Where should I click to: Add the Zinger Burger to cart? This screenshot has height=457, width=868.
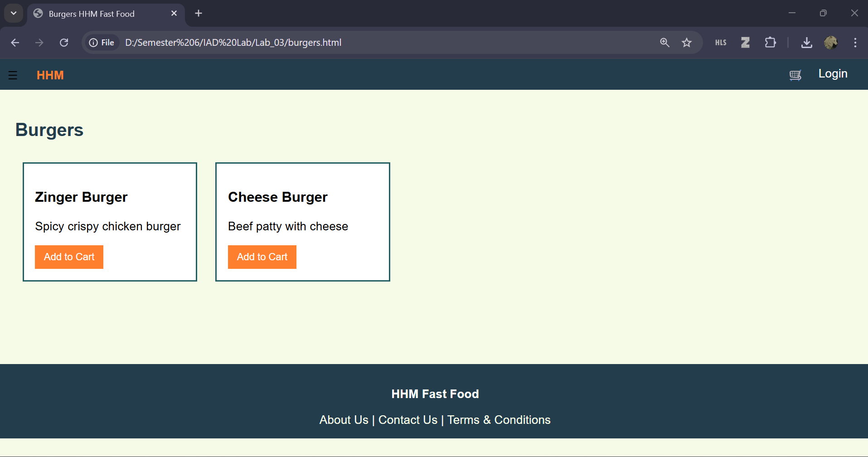[69, 257]
